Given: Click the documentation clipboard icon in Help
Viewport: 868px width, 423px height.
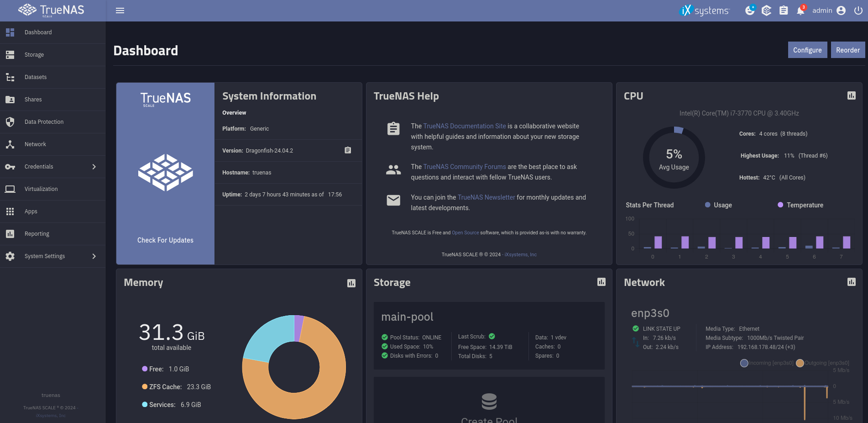Looking at the screenshot, I should tap(393, 128).
